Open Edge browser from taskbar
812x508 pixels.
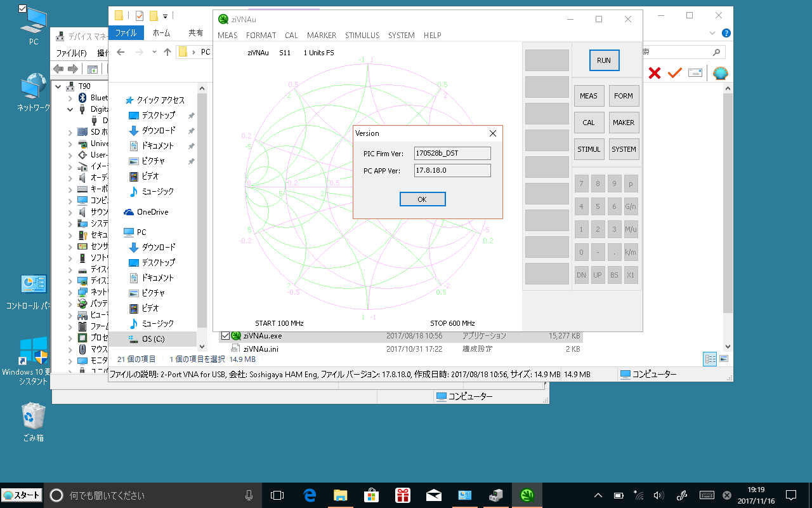[310, 495]
